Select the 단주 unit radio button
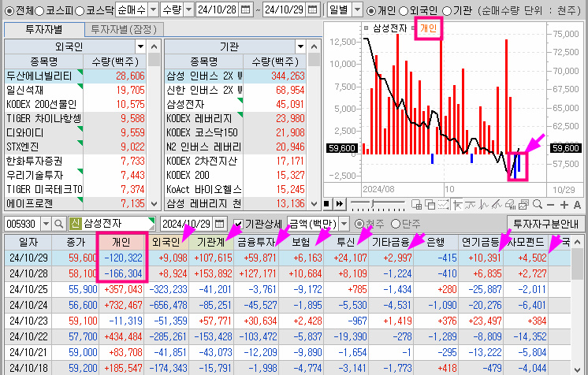Image resolution: width=588 pixels, height=375 pixels. click(396, 224)
